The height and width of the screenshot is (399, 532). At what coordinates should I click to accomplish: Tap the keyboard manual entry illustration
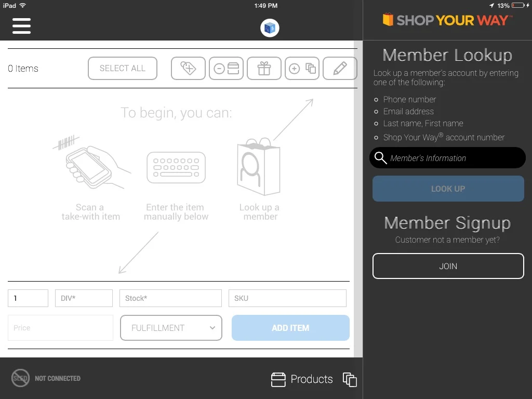pyautogui.click(x=176, y=168)
